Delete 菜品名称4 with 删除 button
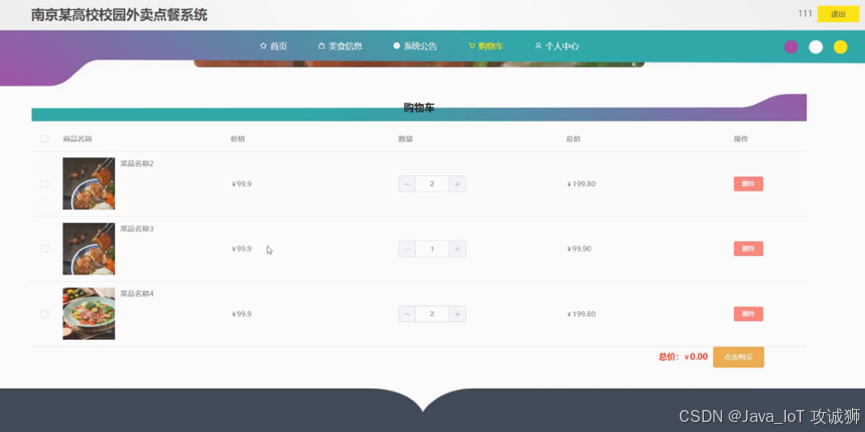 point(748,314)
